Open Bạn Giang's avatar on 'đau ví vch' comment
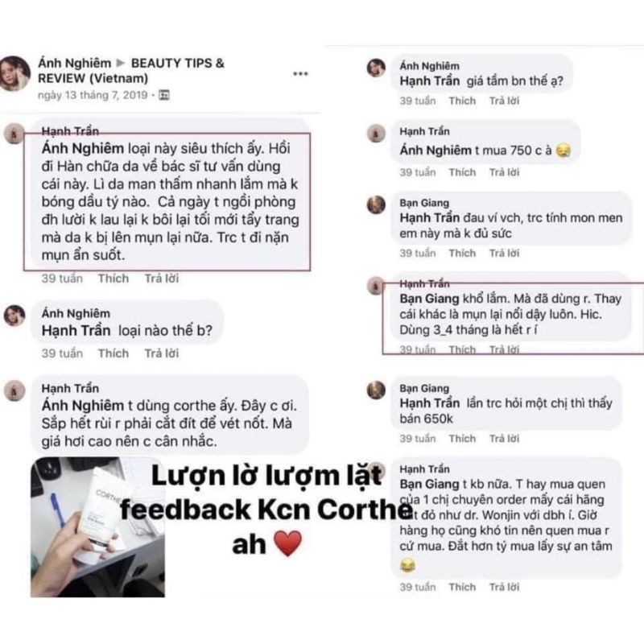This screenshot has height=644, width=644. [x=376, y=204]
